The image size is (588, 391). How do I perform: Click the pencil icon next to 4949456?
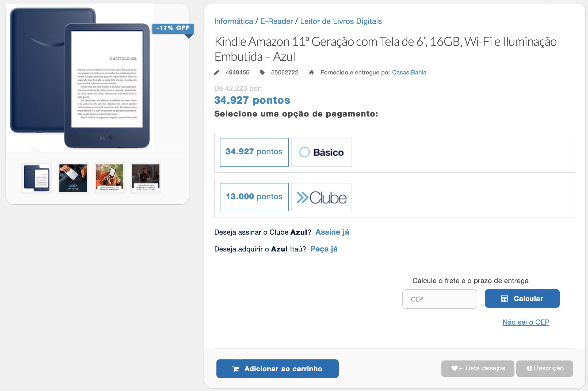(217, 73)
